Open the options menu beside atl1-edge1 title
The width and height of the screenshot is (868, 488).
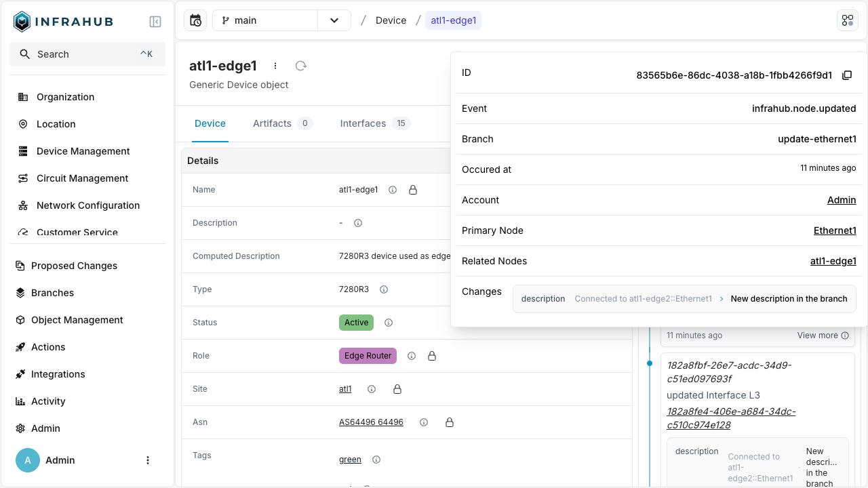pyautogui.click(x=275, y=66)
